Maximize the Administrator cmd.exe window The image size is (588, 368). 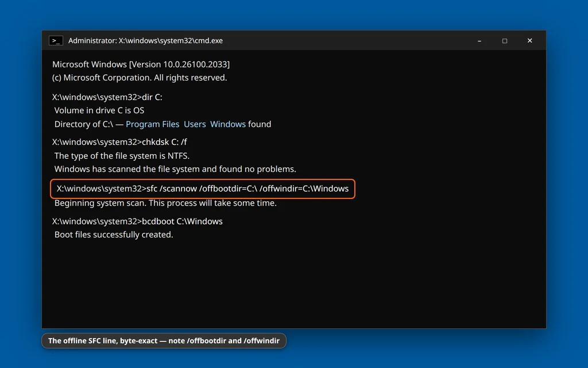(504, 41)
